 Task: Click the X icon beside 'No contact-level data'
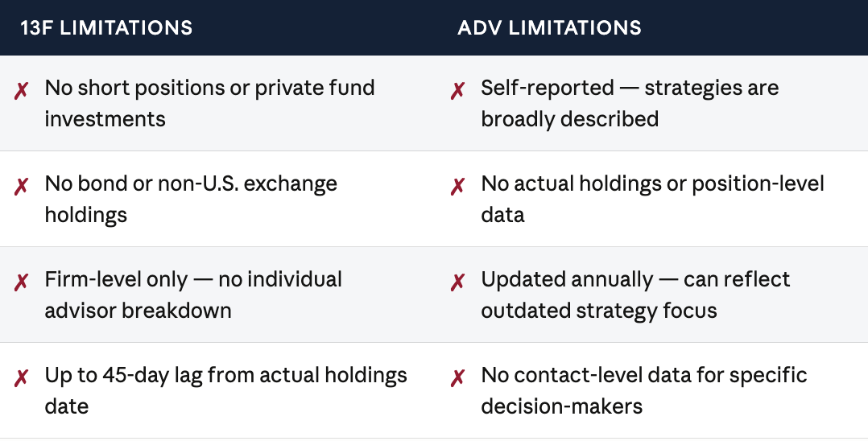tap(458, 378)
